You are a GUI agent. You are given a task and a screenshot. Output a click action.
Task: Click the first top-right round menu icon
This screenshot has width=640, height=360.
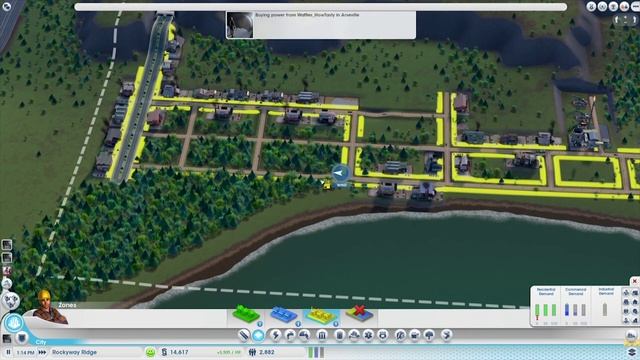pyautogui.click(x=591, y=6)
